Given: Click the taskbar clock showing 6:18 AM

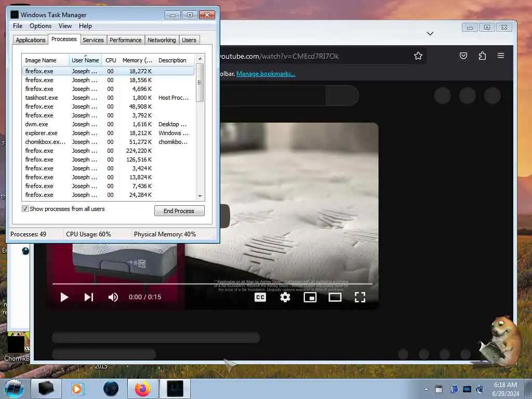Looking at the screenshot, I should click(x=506, y=389).
